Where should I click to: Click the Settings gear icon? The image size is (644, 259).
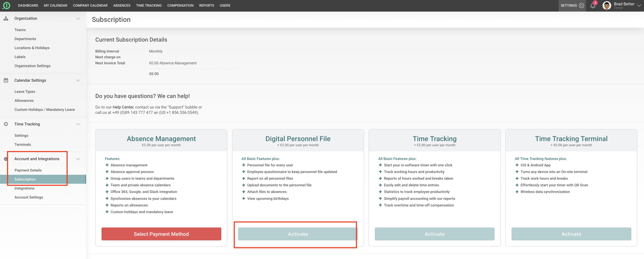(582, 6)
